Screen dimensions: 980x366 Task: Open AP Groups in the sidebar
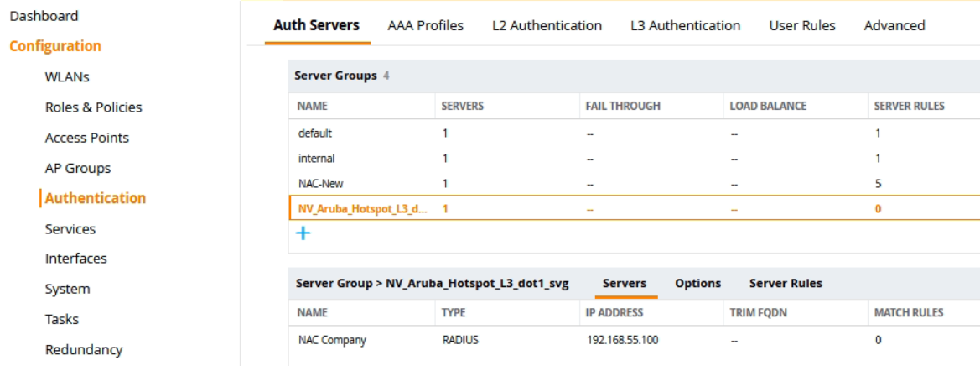coord(77,168)
